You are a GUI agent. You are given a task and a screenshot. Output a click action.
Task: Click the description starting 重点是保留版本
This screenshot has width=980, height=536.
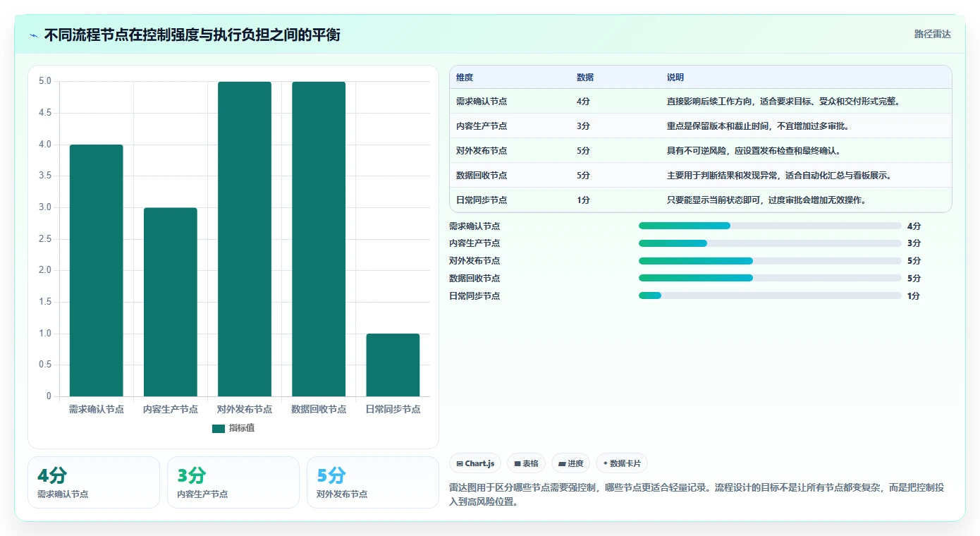(x=758, y=126)
